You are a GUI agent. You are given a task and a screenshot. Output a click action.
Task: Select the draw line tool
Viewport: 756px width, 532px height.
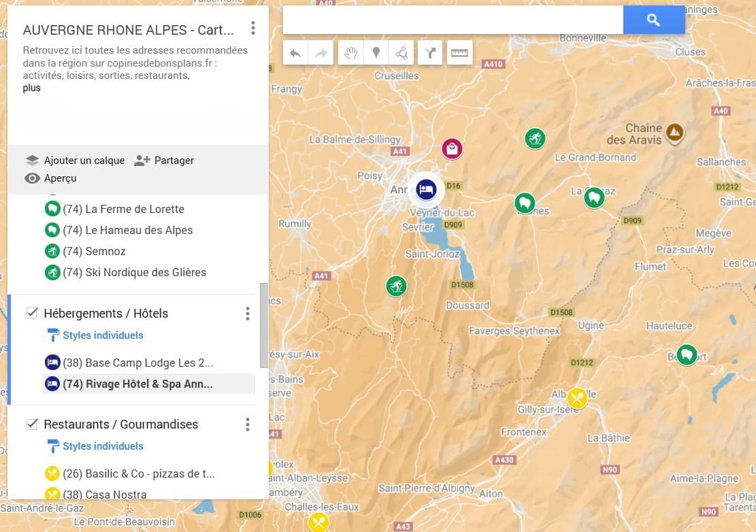pos(401,53)
